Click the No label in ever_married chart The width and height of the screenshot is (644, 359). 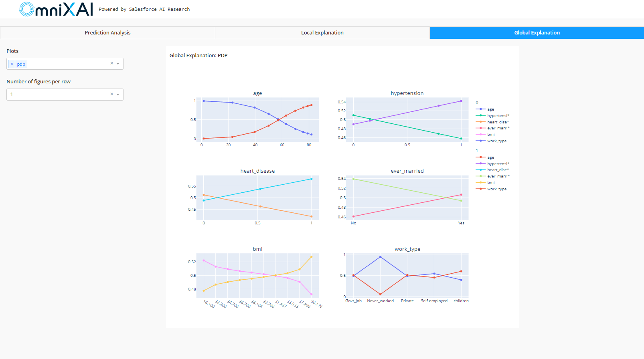click(353, 223)
